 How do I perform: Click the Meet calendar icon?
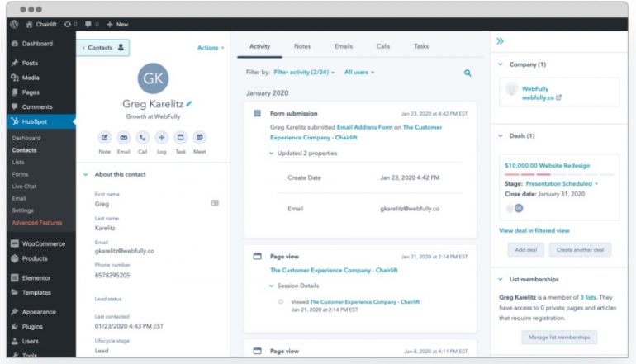200,137
